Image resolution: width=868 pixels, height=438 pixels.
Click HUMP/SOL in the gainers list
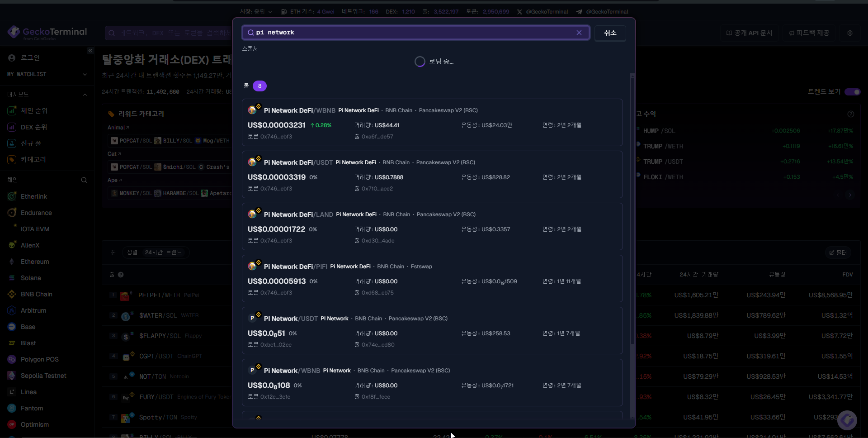click(x=659, y=131)
